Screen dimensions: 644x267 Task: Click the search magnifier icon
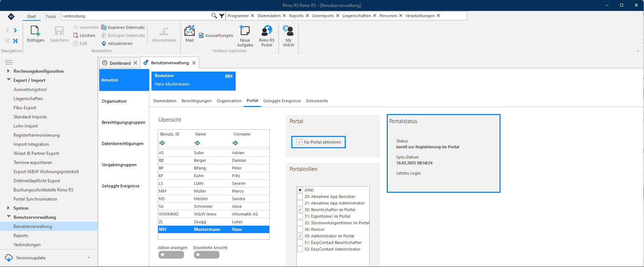[214, 16]
